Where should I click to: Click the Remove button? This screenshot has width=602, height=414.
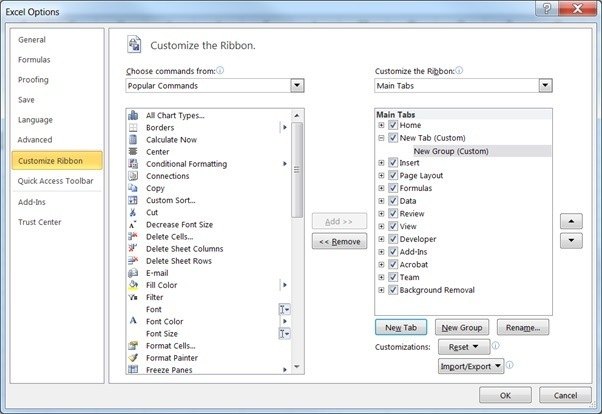339,242
